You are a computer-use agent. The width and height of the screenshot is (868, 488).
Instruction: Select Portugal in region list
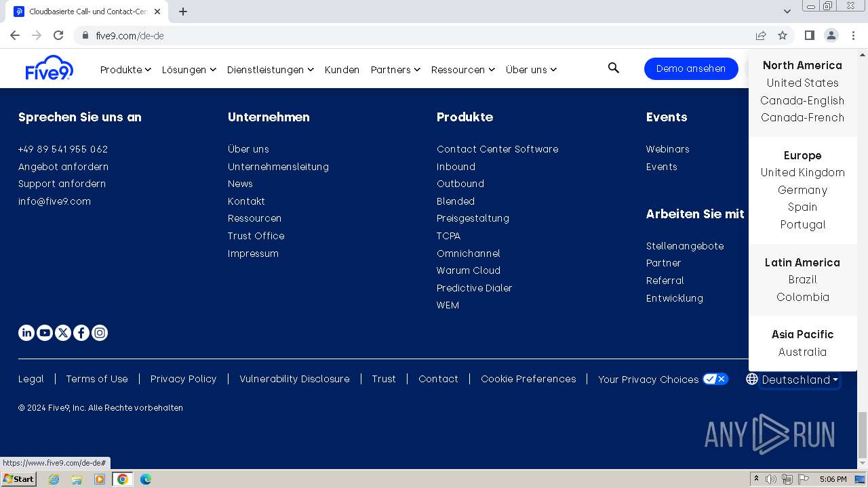tap(802, 224)
